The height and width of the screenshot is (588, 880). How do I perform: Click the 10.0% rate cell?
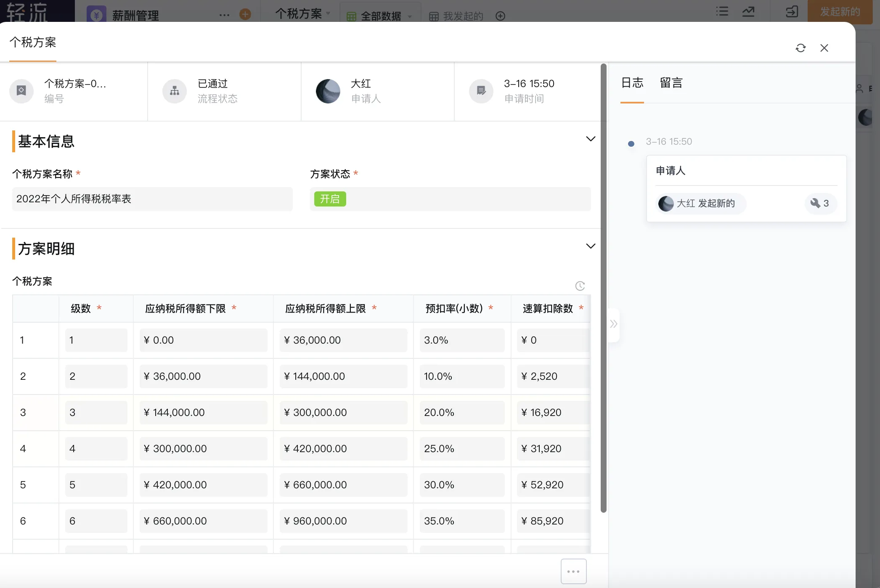462,376
